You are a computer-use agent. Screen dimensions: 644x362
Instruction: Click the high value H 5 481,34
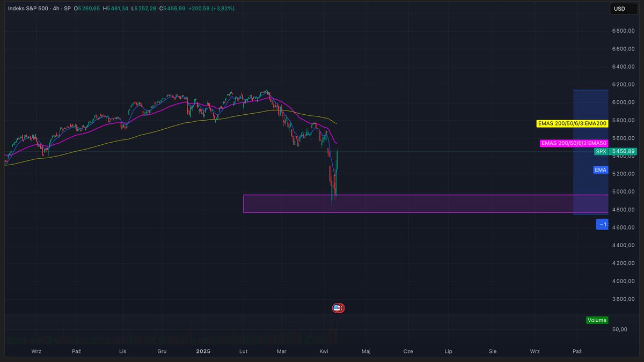click(116, 9)
